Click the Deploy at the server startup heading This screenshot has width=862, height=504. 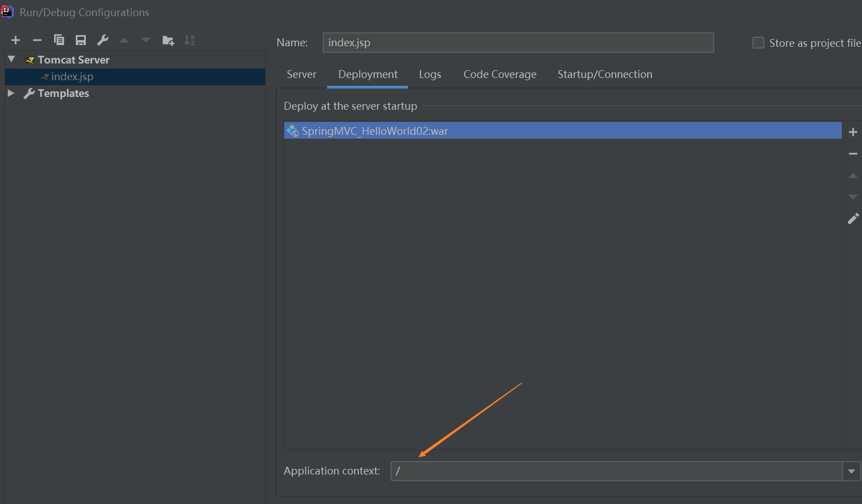tap(350, 106)
